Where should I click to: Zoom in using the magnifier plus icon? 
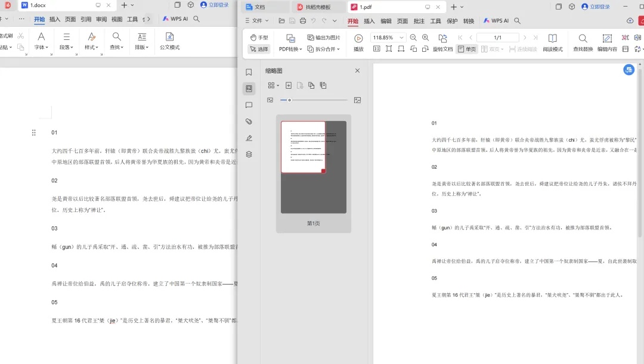[x=426, y=38]
